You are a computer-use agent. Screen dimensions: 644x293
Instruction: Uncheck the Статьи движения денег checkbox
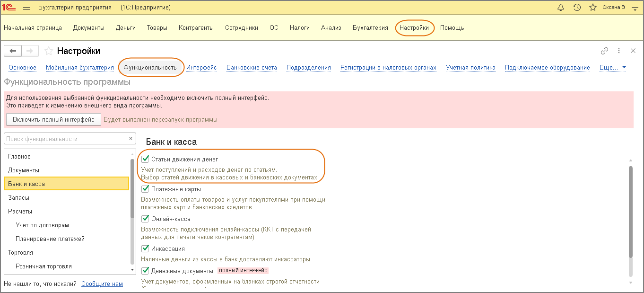145,160
